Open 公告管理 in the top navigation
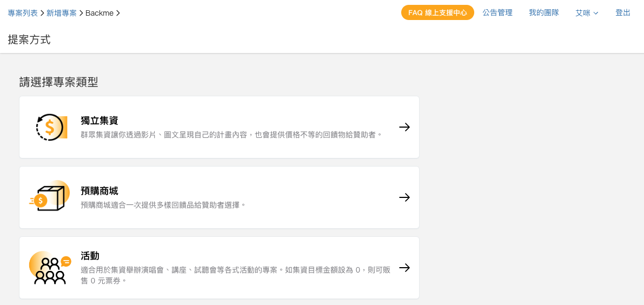 (x=497, y=13)
